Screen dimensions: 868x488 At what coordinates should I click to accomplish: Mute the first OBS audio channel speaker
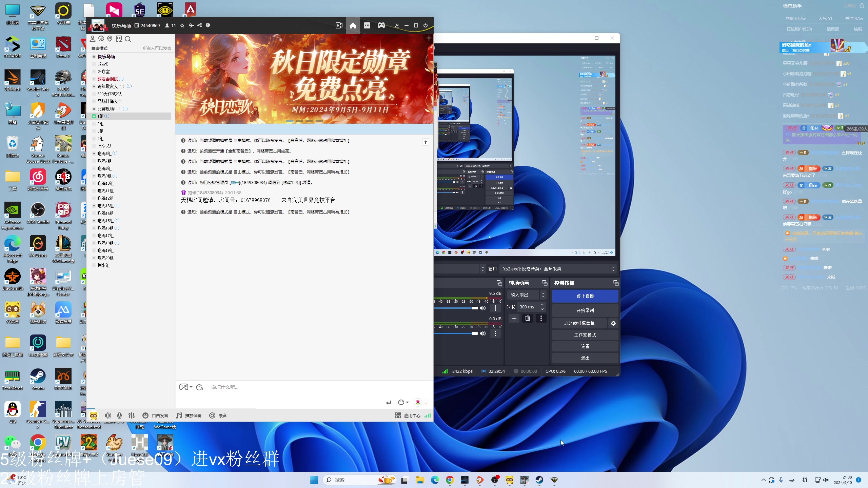pyautogui.click(x=483, y=308)
